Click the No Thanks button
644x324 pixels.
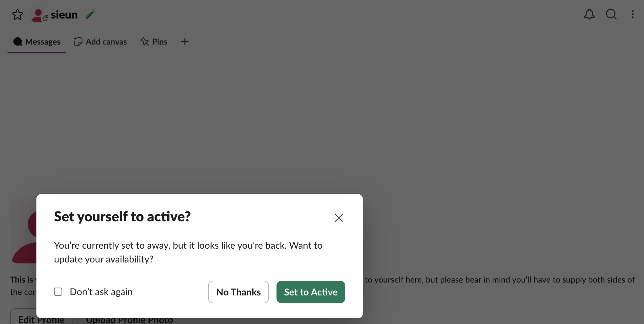[x=239, y=292]
